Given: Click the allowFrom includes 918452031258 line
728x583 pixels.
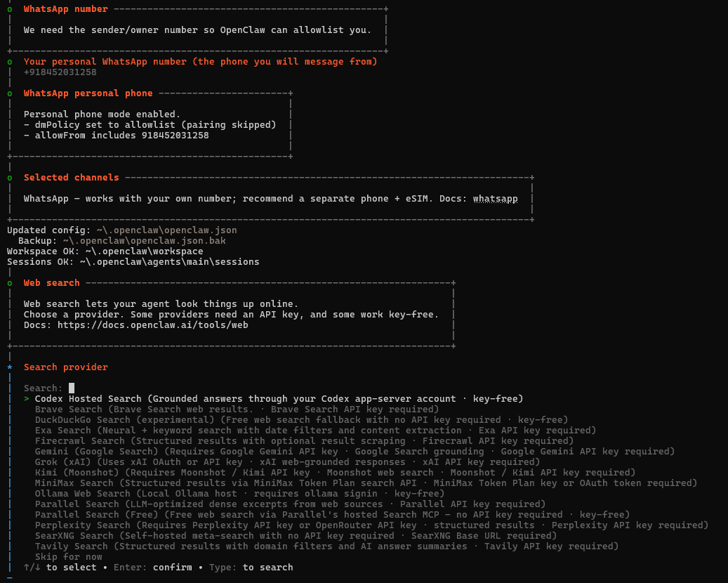Looking at the screenshot, I should [x=117, y=136].
